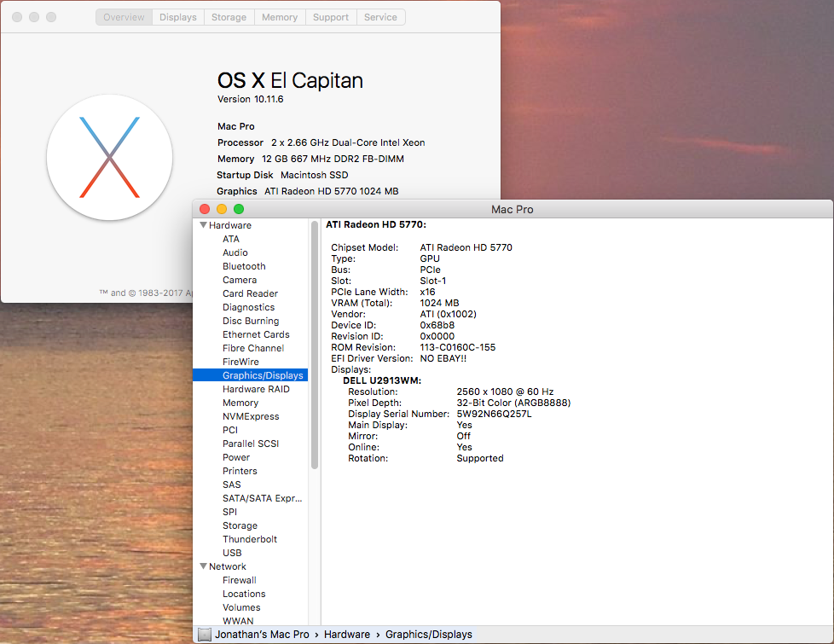Screen dimensions: 834x644
Task: Select Hardware RAID in the sidebar
Action: 256,389
